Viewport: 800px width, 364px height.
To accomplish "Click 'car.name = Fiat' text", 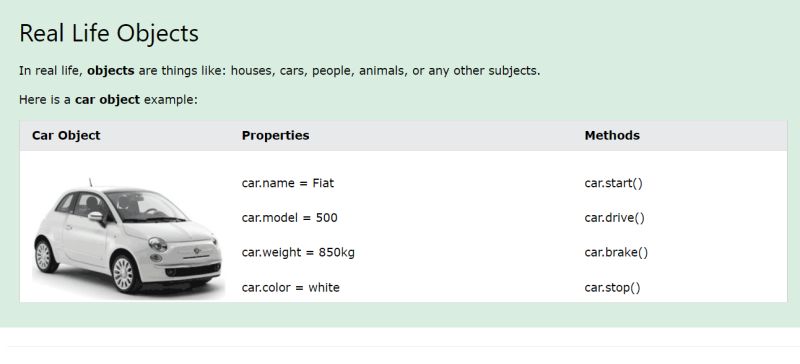I will pyautogui.click(x=288, y=183).
